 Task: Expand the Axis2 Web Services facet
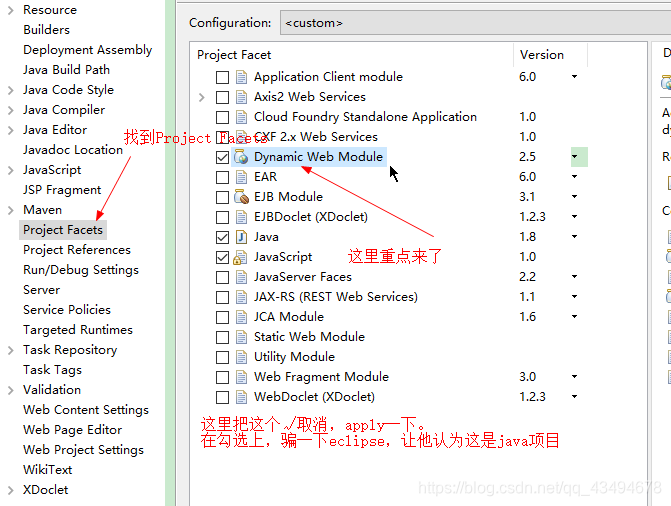coord(202,97)
